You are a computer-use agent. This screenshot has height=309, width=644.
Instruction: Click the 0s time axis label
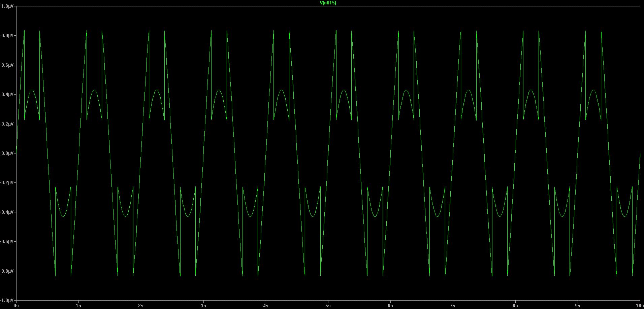tap(16, 306)
